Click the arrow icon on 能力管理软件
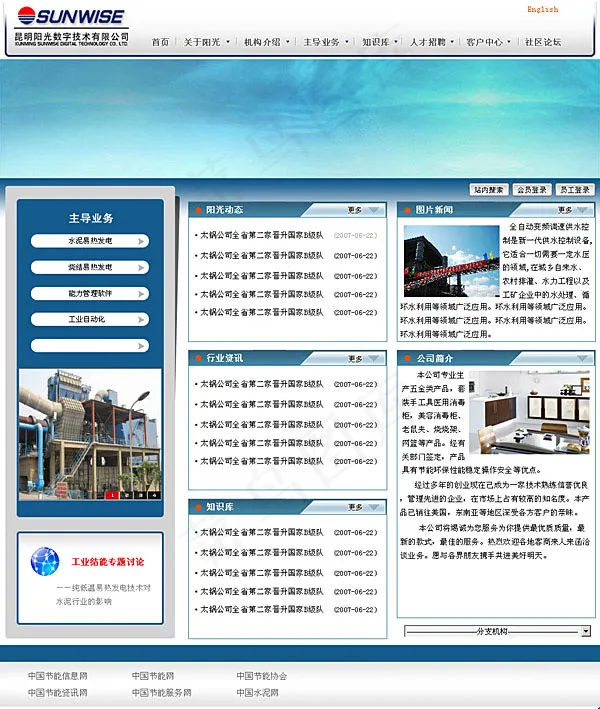Viewport: 600px width, 709px height. point(143,294)
